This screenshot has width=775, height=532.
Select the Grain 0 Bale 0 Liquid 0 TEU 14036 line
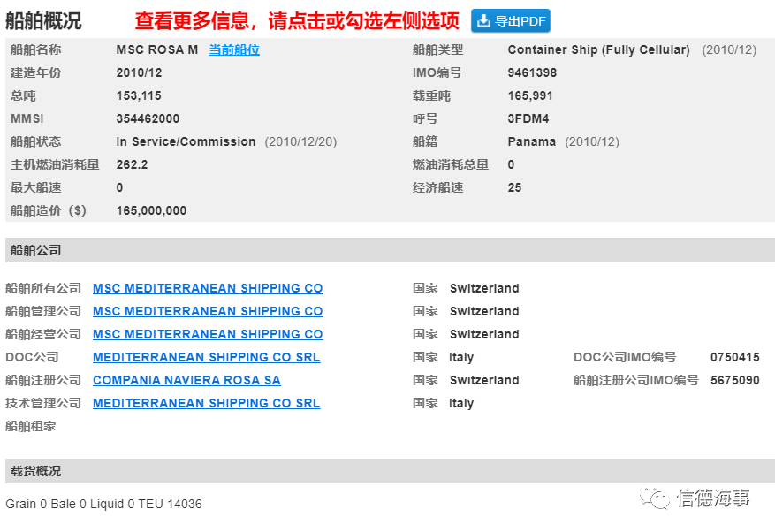[103, 504]
